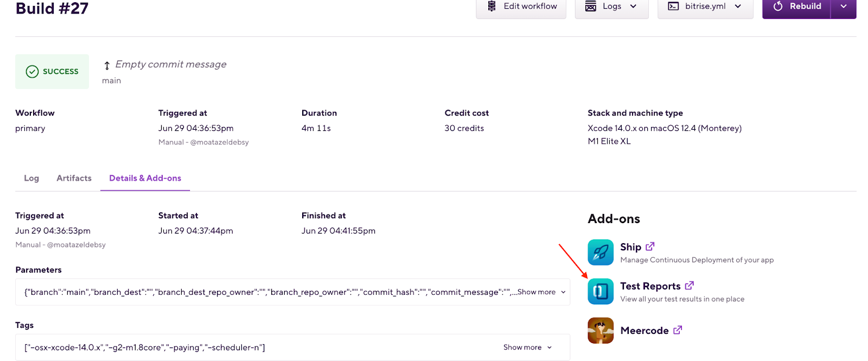Switch to the Log tab
The height and width of the screenshot is (361, 868).
31,178
